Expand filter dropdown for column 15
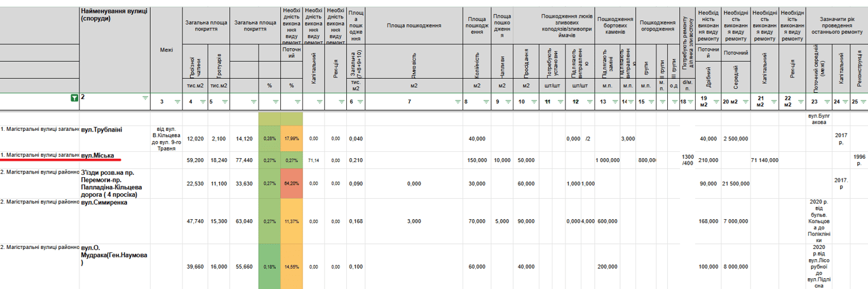 tap(650, 102)
